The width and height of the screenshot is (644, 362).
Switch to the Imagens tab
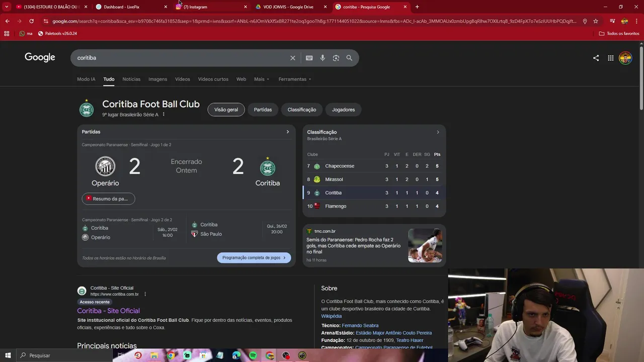tap(157, 79)
